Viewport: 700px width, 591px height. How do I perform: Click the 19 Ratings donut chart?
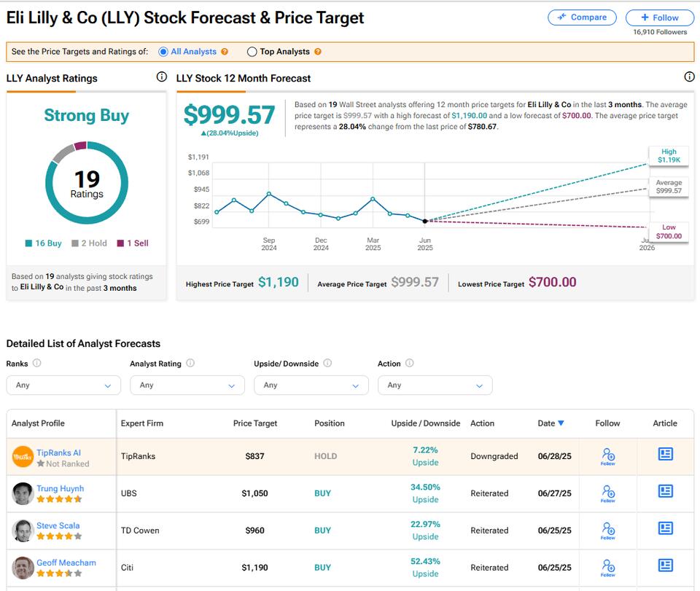87,183
